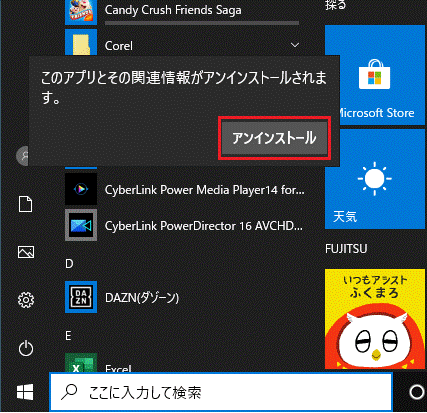Open the Power options icon
427x413 pixels.
26,349
